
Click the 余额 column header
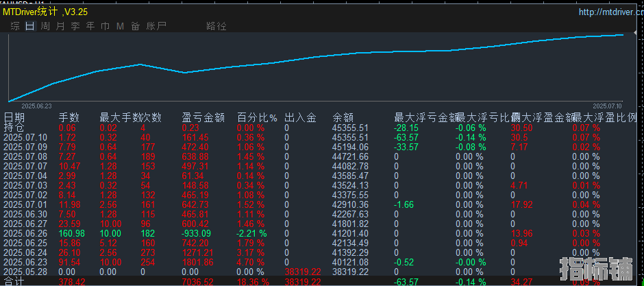tap(343, 118)
